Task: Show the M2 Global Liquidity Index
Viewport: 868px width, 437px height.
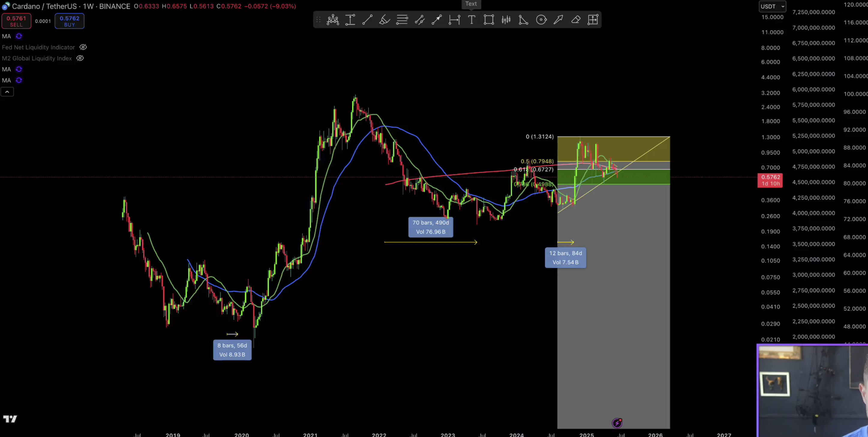Action: click(x=80, y=58)
